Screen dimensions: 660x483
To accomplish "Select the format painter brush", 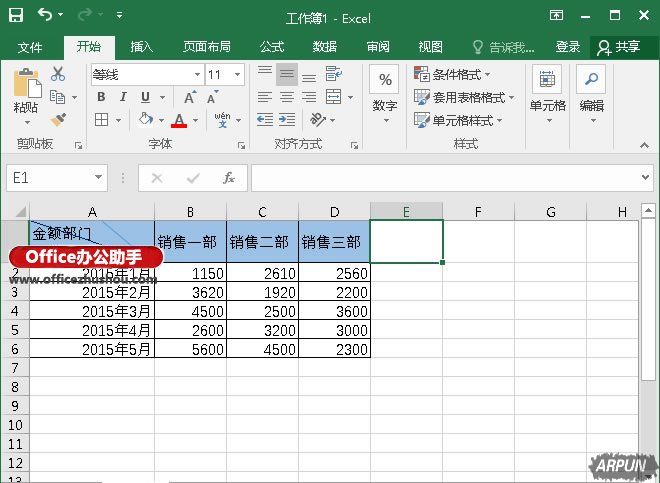I will 58,120.
